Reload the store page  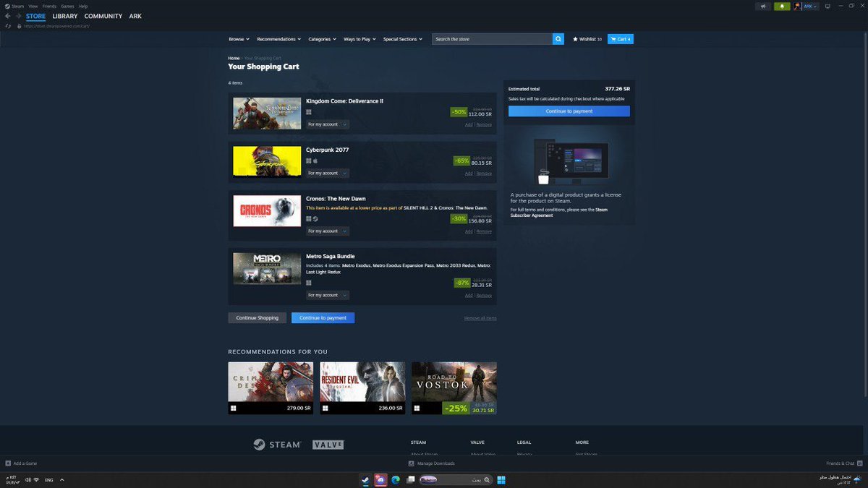tap(8, 26)
